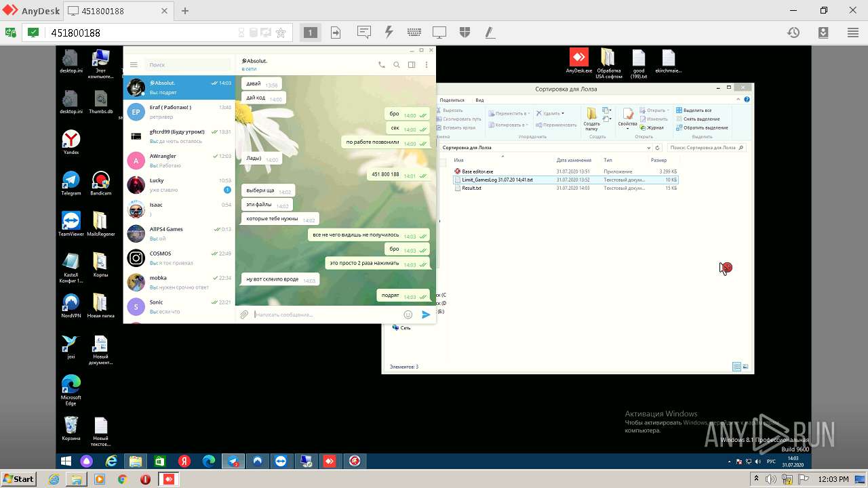Open the remote TeamViewer taskbar icon

(x=281, y=461)
